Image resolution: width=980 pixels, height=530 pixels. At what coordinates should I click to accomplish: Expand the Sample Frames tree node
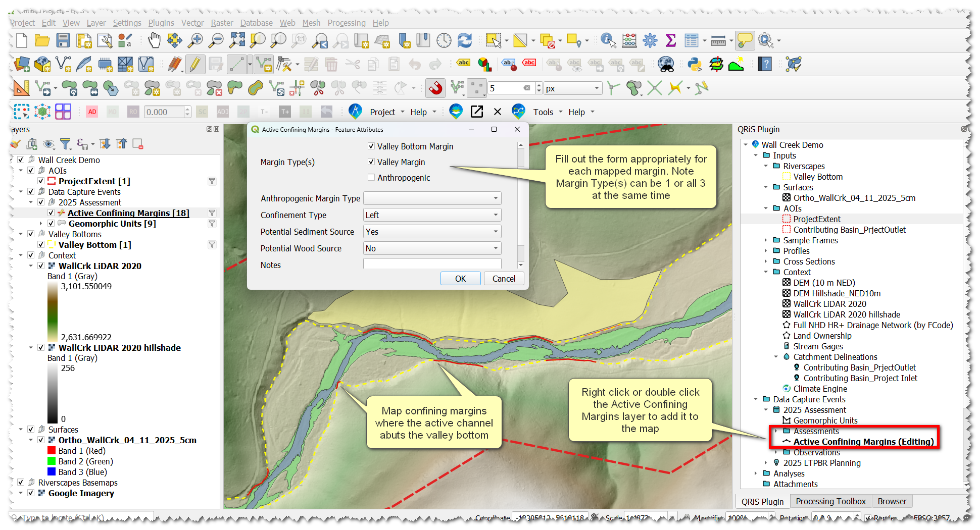click(766, 240)
